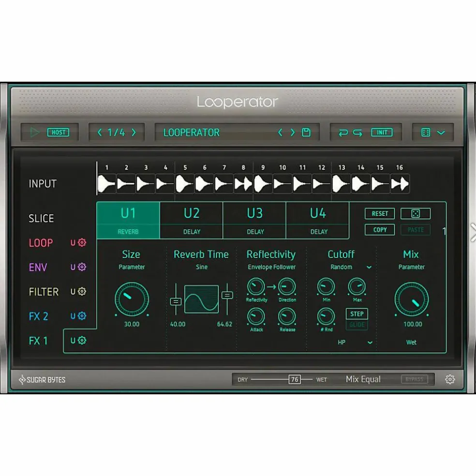Select the FILTER row
Image resolution: width=476 pixels, height=476 pixels.
tap(44, 292)
